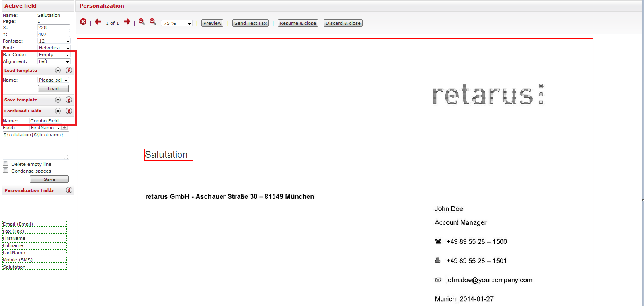Click the X coordinate input field
The image size is (644, 306).
tap(53, 28)
